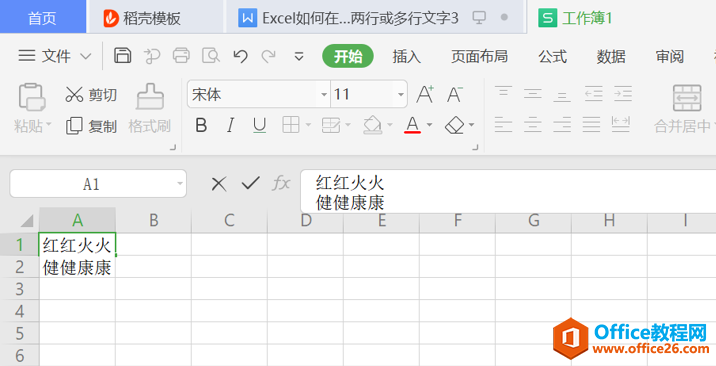The image size is (716, 366).
Task: Click the Save icon in quick toolbar
Action: click(x=122, y=56)
